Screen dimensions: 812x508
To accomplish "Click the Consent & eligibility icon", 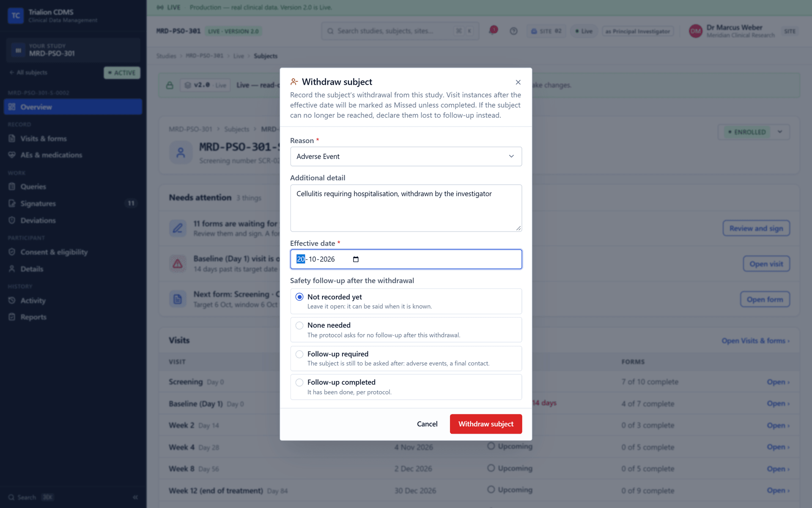I will pos(12,252).
